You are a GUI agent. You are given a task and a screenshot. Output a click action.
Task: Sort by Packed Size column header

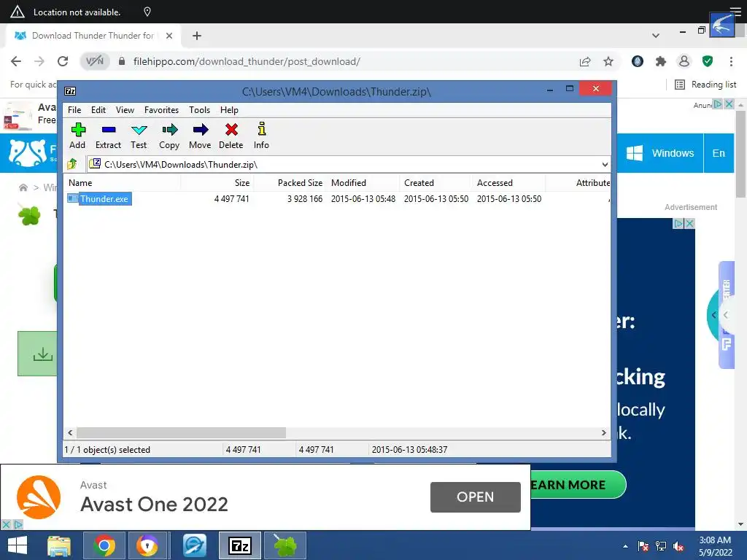click(290, 183)
